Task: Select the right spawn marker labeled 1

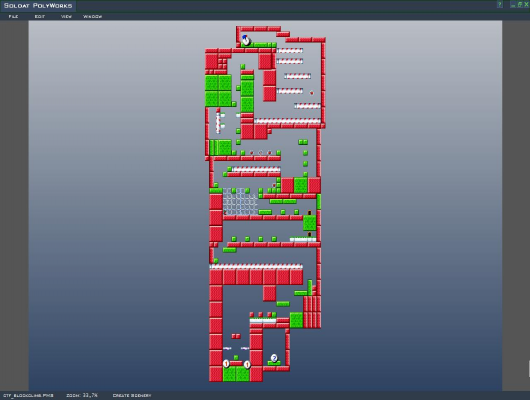Action: tap(247, 364)
